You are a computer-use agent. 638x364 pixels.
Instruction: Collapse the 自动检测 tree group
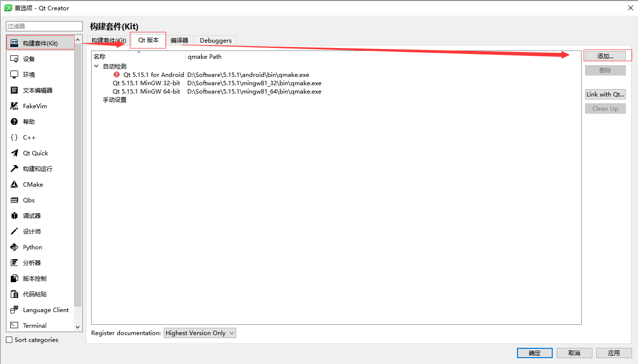(x=96, y=66)
